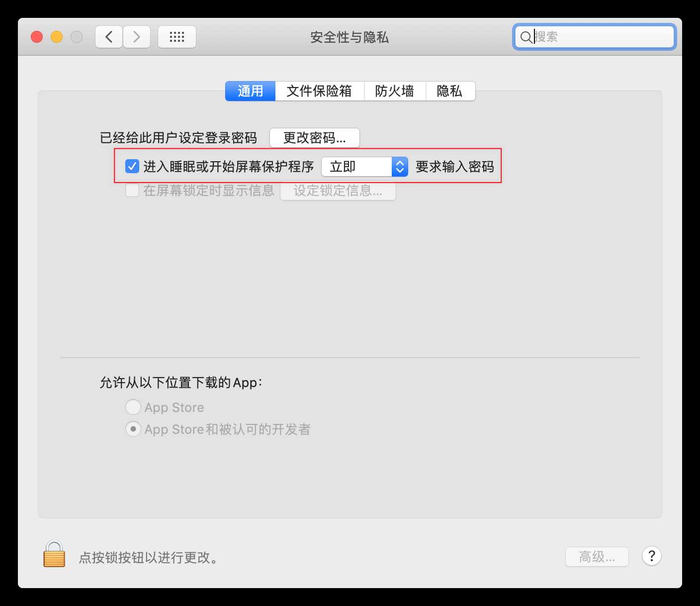Click the 安全性与隐私 window title
Screen dimensions: 700x606
pyautogui.click(x=350, y=37)
